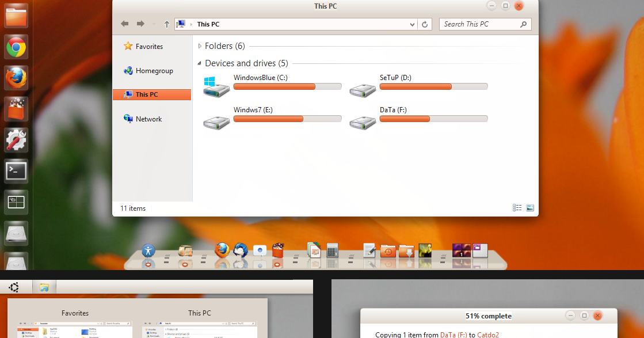Open the address bar dropdown arrow
The height and width of the screenshot is (338, 644).
click(x=412, y=24)
